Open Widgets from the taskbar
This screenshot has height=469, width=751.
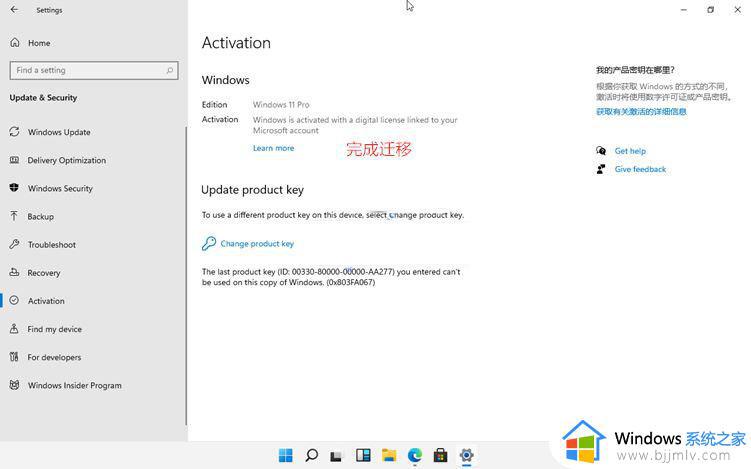[x=363, y=455]
